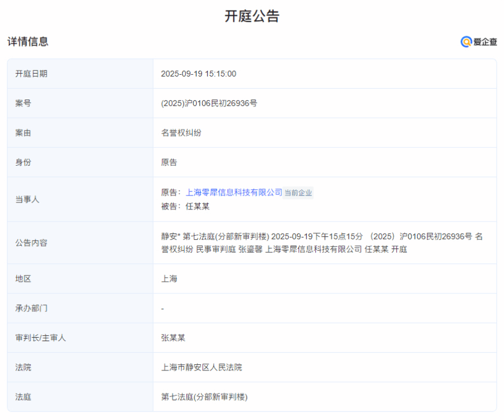Click the 当事人 row label

[x=27, y=200]
